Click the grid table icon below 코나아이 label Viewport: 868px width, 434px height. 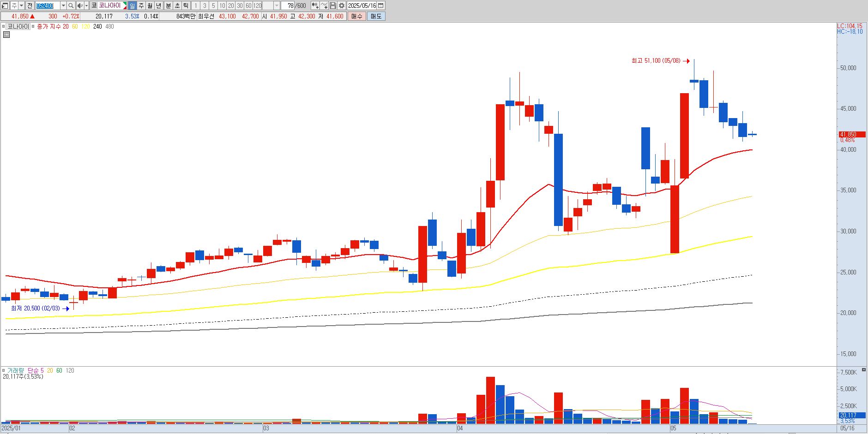click(6, 35)
